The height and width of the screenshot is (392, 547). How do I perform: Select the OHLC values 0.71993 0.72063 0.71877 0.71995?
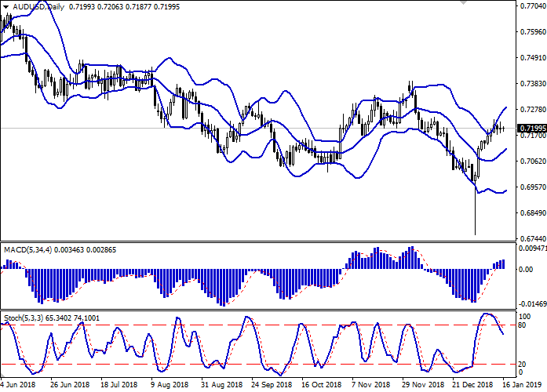(124, 7)
